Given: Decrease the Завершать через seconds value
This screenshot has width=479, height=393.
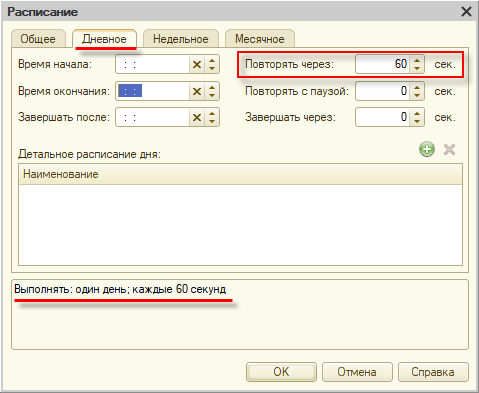Looking at the screenshot, I should (417, 121).
